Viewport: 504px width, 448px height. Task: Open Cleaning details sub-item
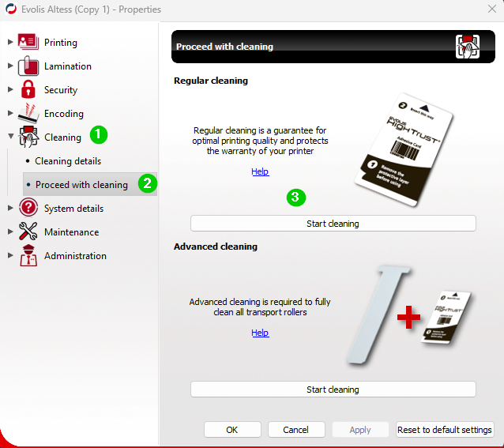click(x=68, y=161)
